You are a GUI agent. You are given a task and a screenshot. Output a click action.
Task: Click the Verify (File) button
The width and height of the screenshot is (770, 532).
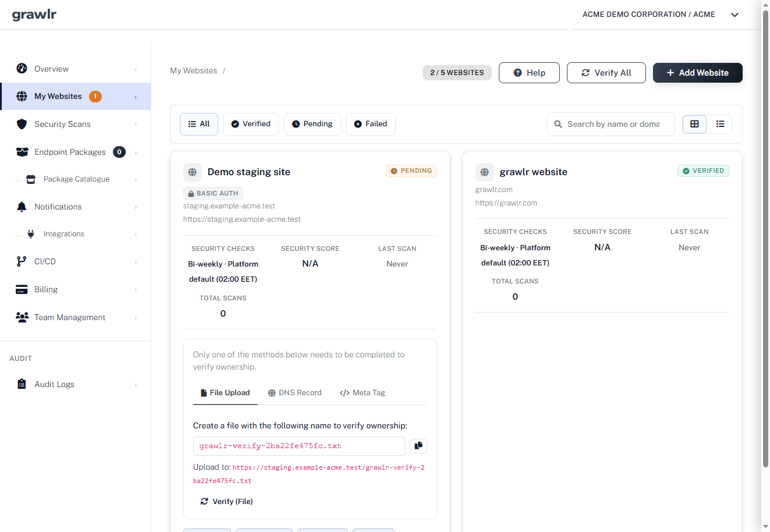(x=226, y=501)
